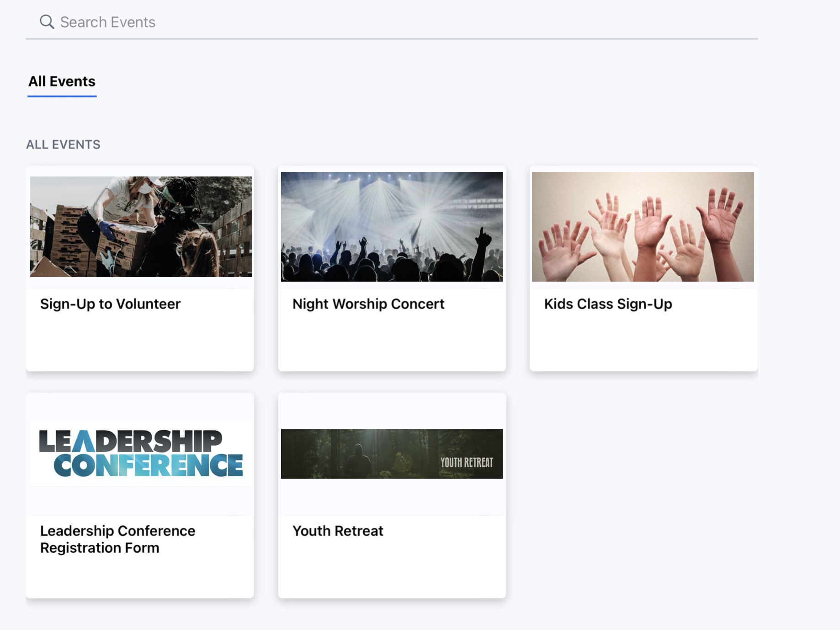Open the volunteer boxes photo thumbnail
This screenshot has width=840, height=630.
141,226
